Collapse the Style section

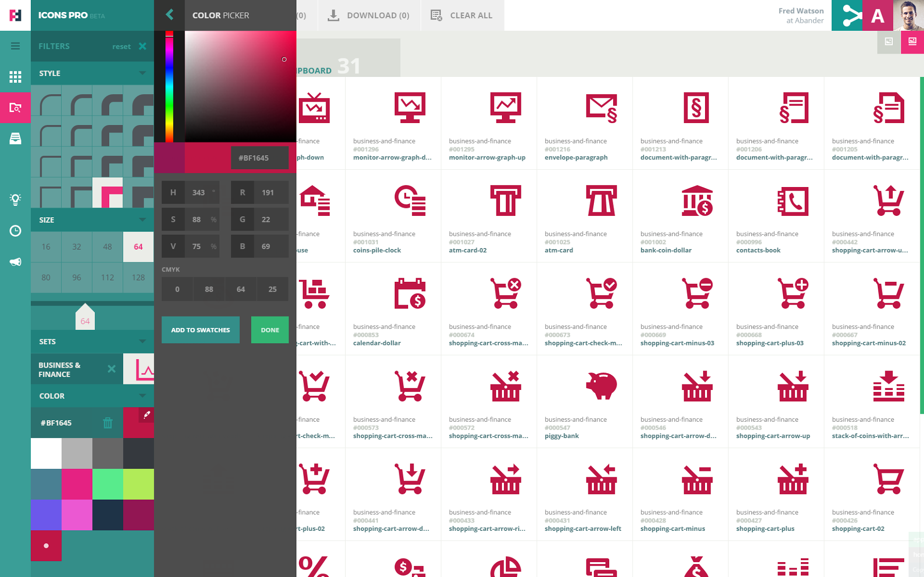tap(142, 73)
